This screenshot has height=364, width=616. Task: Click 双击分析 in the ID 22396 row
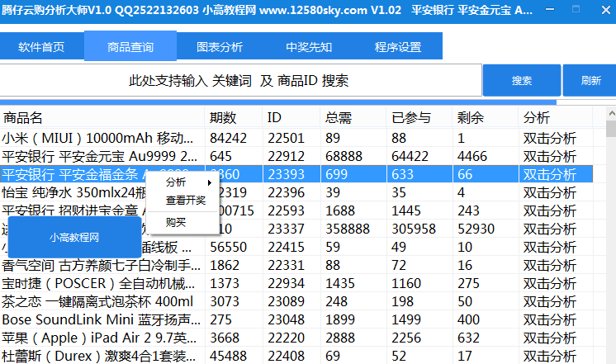pyautogui.click(x=550, y=192)
